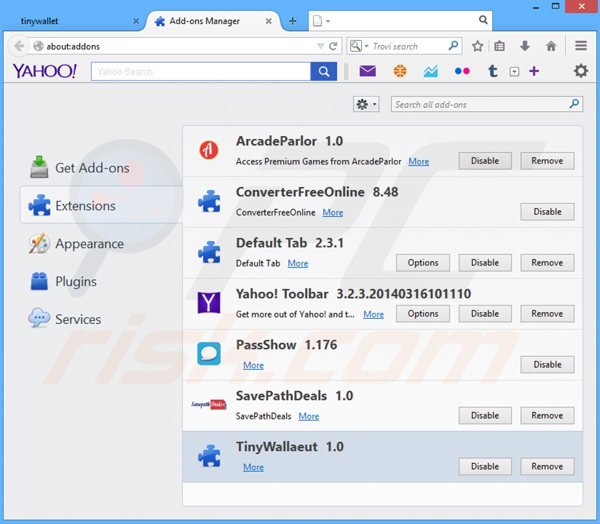Disable the TinyWallaeut extension
Screen dimensions: 600x524
[485, 466]
